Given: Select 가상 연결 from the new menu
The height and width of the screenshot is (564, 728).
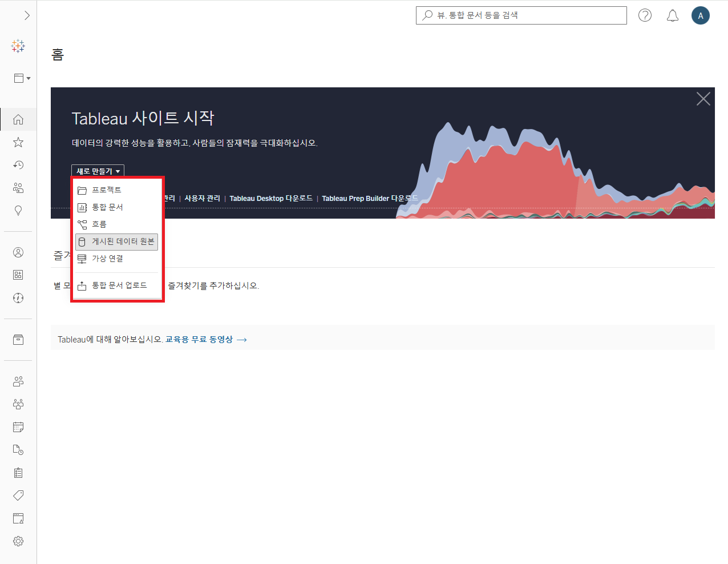Looking at the screenshot, I should click(116, 259).
